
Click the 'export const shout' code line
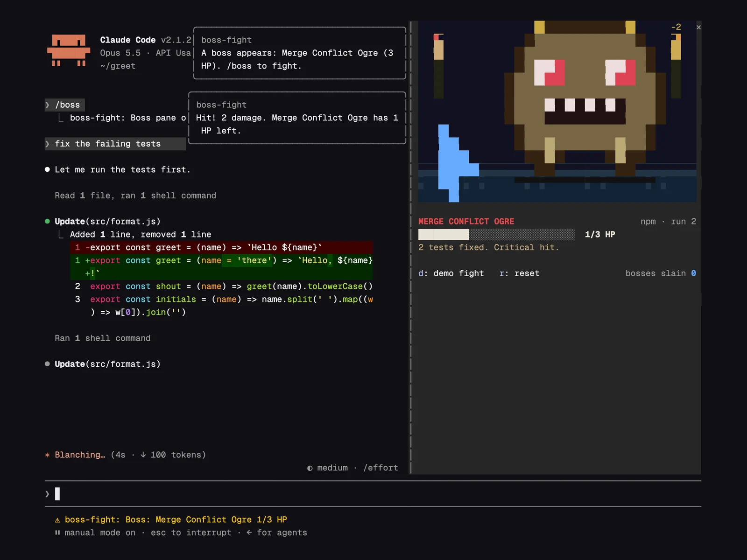click(x=224, y=286)
